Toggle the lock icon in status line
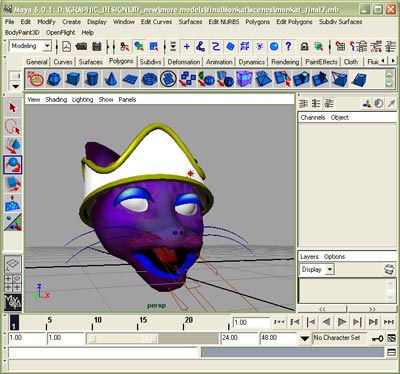The height and width of the screenshot is (374, 400). click(x=304, y=46)
